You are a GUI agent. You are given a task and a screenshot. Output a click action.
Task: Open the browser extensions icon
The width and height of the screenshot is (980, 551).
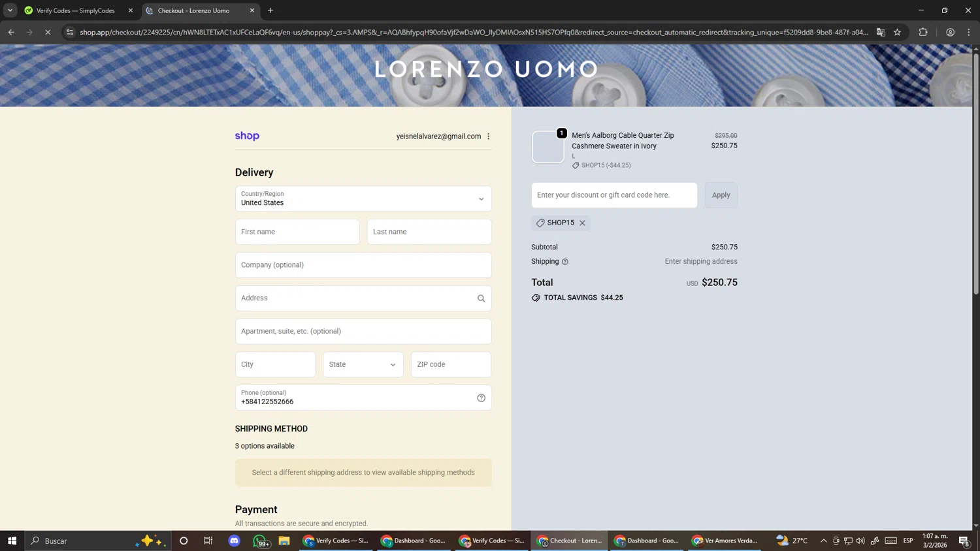(923, 32)
